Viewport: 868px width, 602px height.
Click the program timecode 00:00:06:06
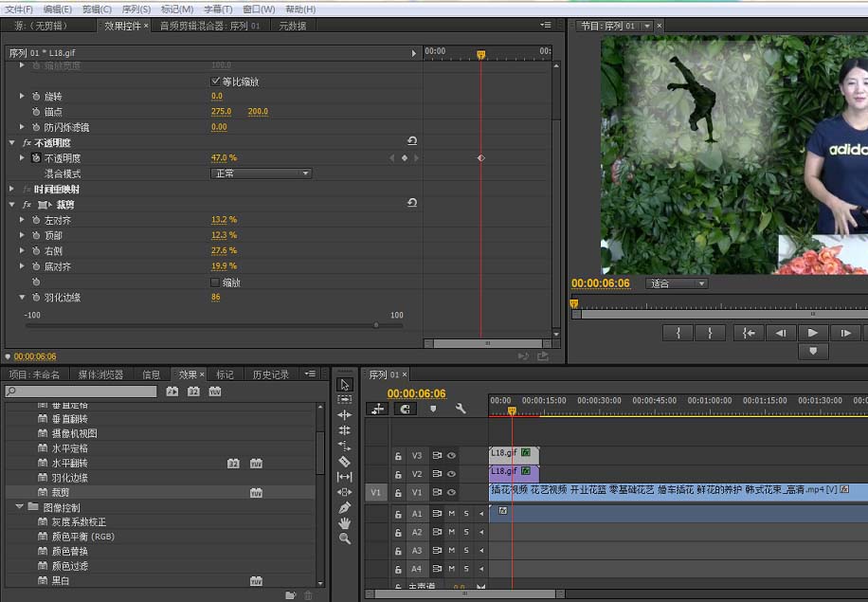(x=601, y=283)
